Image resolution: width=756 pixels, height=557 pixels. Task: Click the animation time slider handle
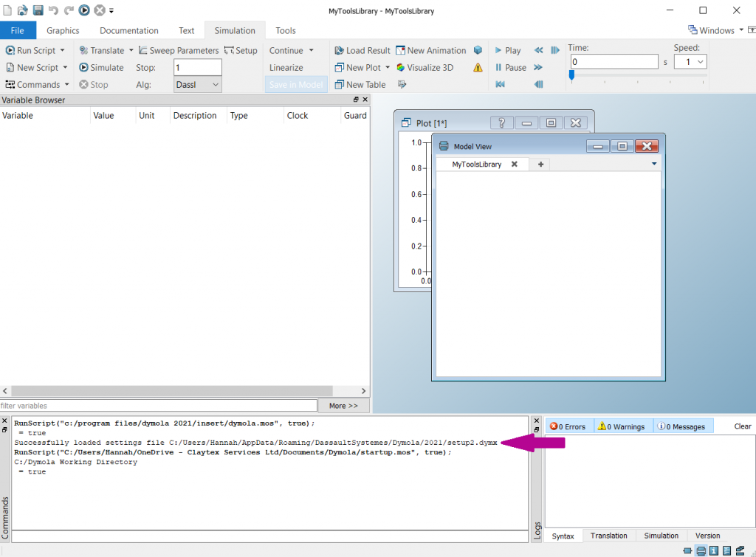coord(572,75)
